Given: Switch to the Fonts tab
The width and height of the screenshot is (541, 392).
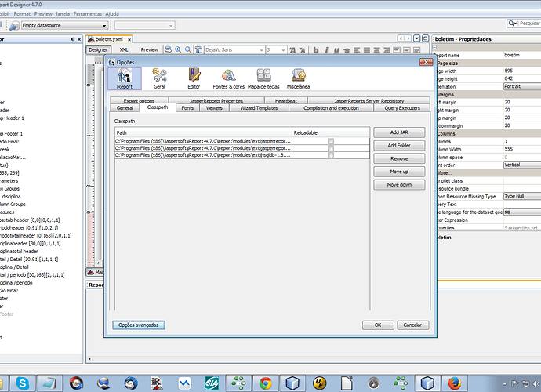Looking at the screenshot, I should 187,108.
